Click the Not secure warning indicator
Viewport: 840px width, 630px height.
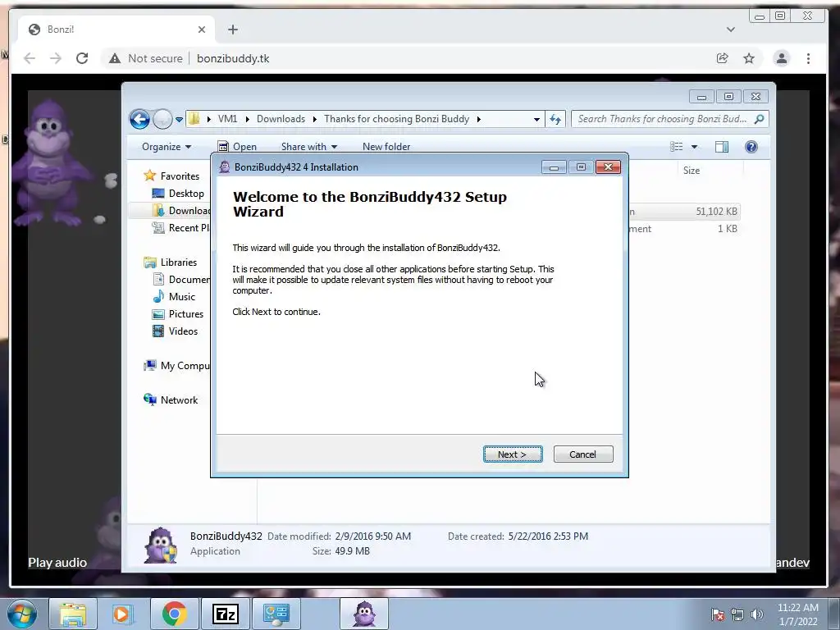point(145,58)
